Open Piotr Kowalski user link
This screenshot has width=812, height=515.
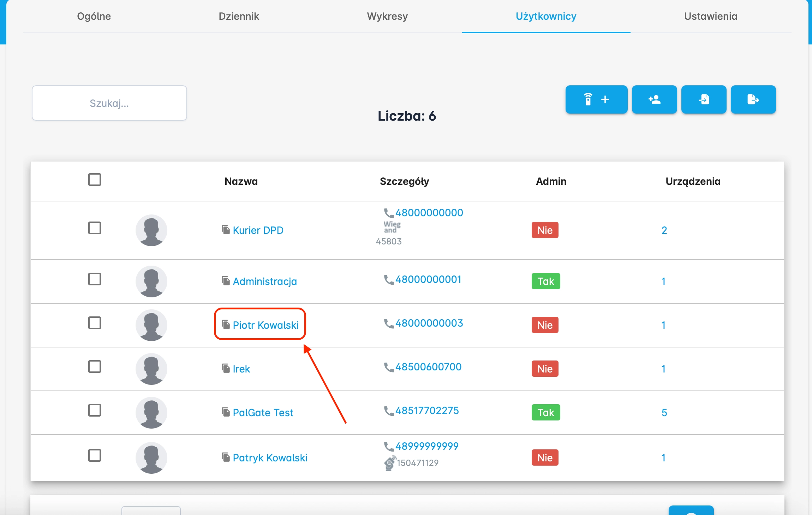coord(265,325)
